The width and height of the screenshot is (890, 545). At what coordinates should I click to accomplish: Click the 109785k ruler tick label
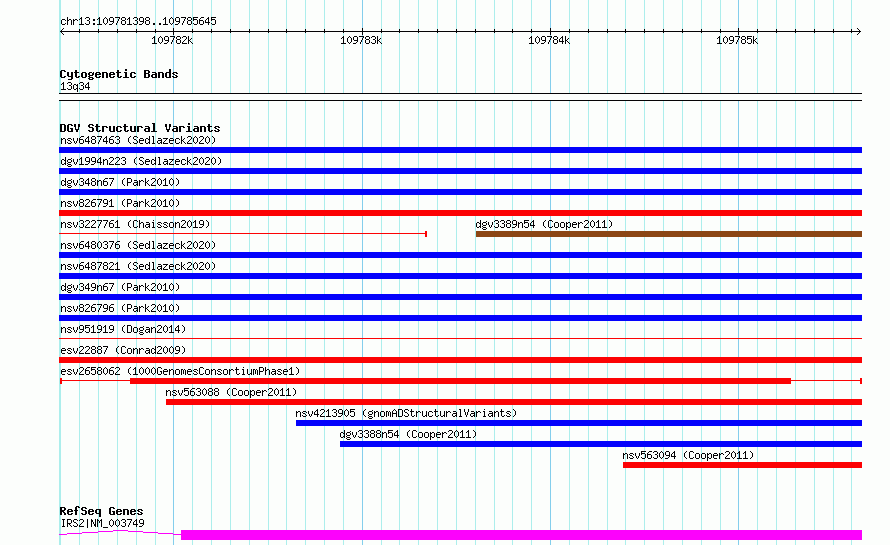[x=737, y=40]
